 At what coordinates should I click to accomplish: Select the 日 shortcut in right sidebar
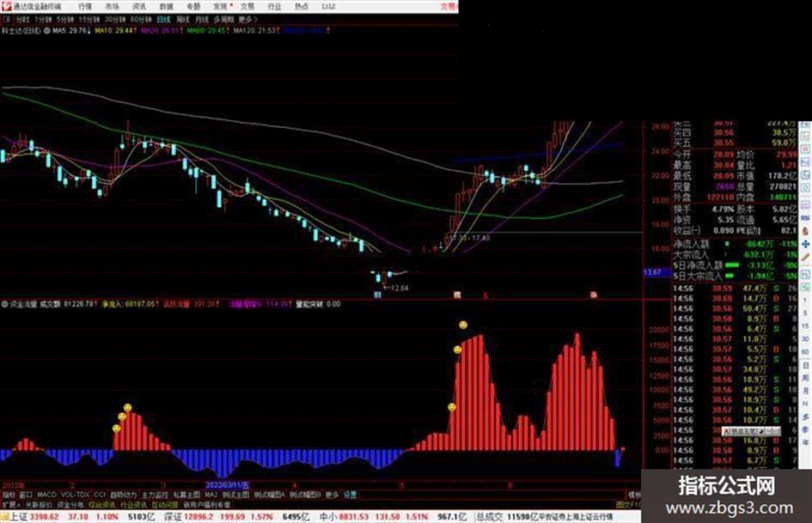pyautogui.click(x=805, y=365)
